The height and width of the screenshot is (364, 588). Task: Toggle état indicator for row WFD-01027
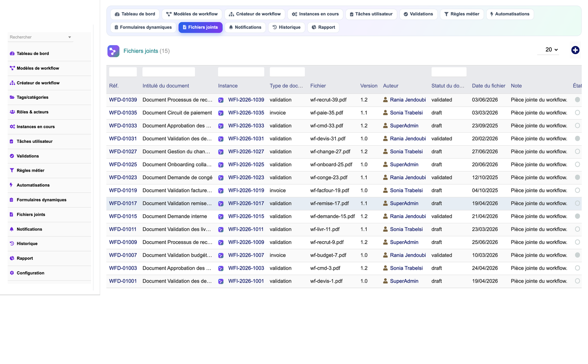[577, 151]
